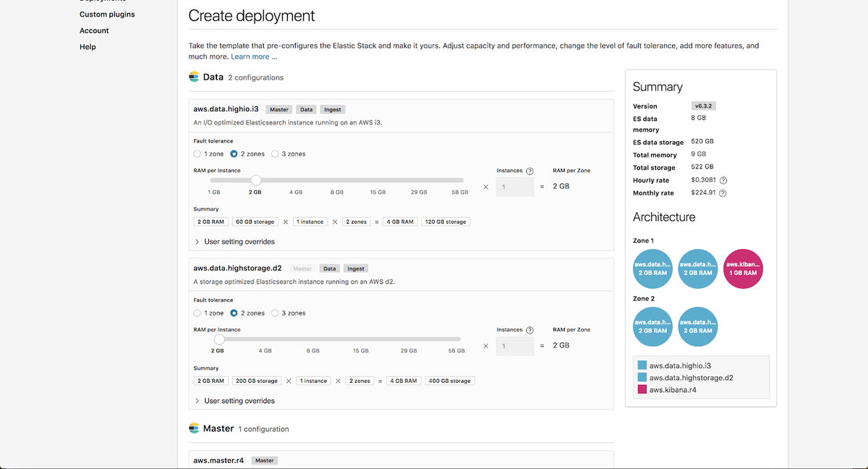This screenshot has width=868, height=469.
Task: Set highstorage.d2 RAM slider to 58 GB
Action: [456, 351]
